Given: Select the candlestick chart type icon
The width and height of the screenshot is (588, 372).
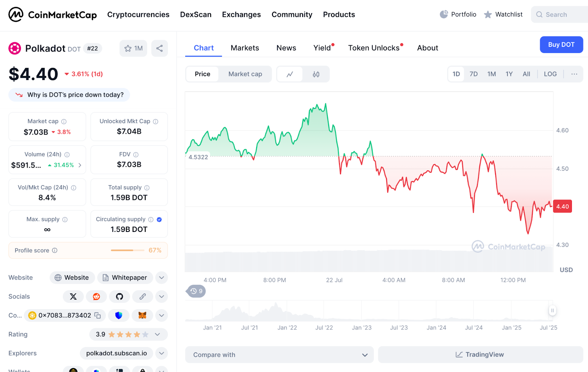Looking at the screenshot, I should 316,74.
